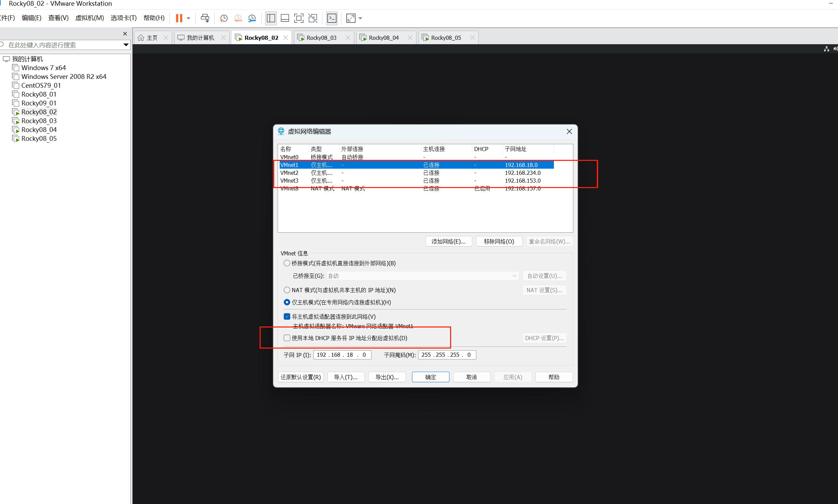
Task: Confirm with the 确定 button
Action: (x=430, y=377)
